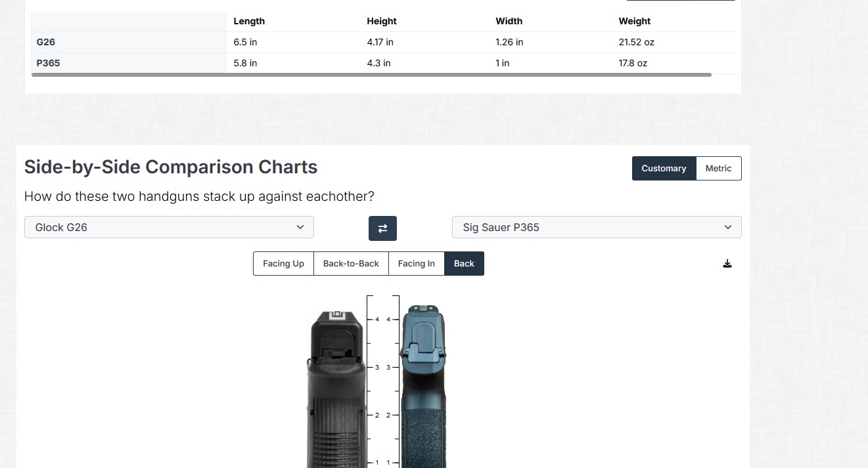Select the Facing Up view
This screenshot has width=868, height=468.
283,263
